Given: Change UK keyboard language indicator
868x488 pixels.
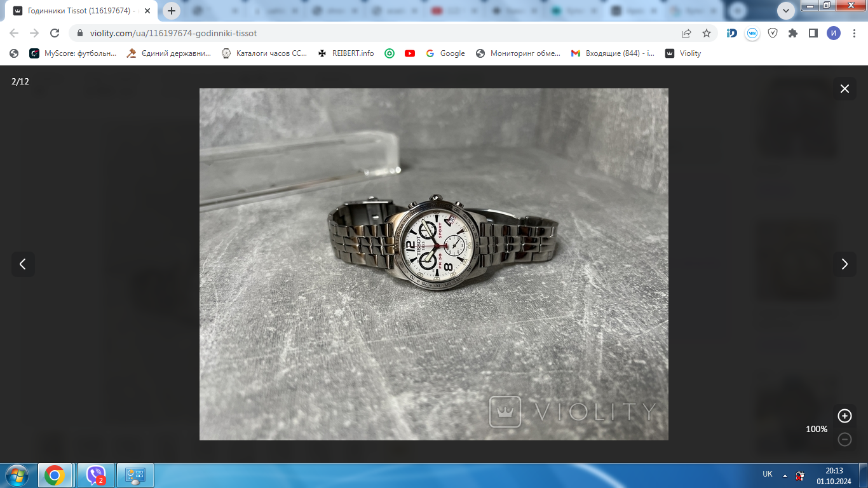Looking at the screenshot, I should tap(768, 474).
